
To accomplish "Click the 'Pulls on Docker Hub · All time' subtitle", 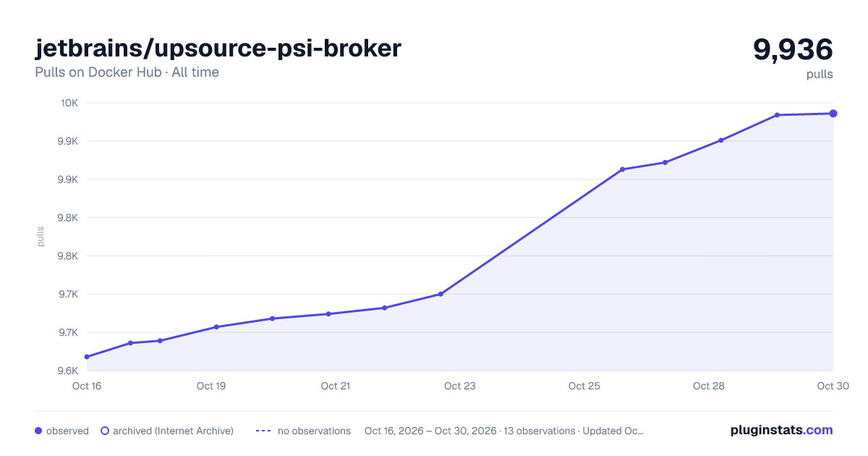I will [127, 72].
